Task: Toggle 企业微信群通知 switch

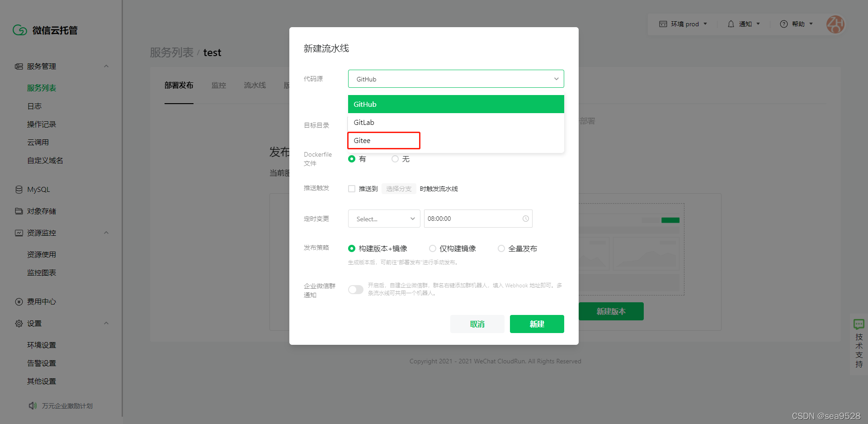Action: (356, 290)
